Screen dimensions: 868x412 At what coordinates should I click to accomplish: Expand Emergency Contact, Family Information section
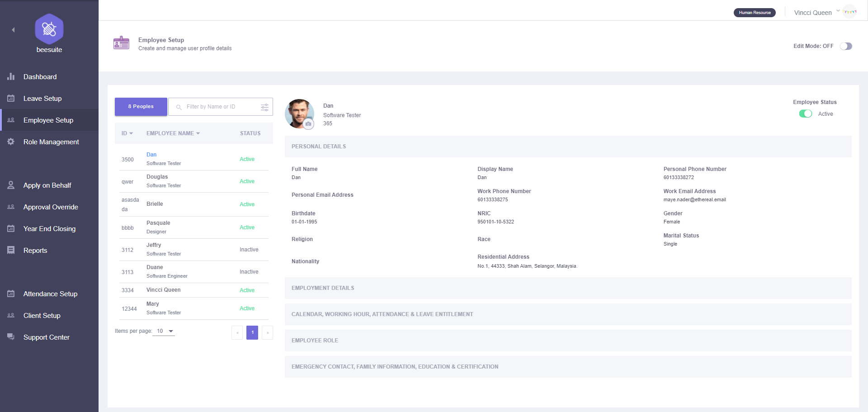click(x=568, y=367)
